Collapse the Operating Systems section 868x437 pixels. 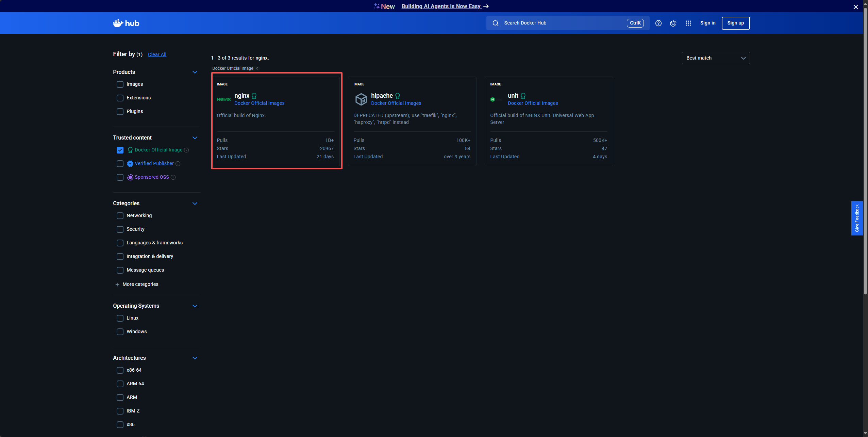(x=195, y=306)
